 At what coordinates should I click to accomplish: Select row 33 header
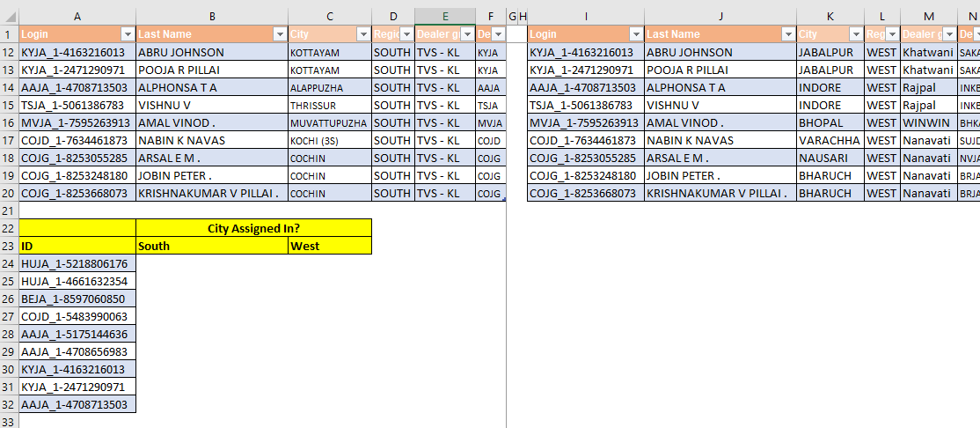tap(10, 422)
